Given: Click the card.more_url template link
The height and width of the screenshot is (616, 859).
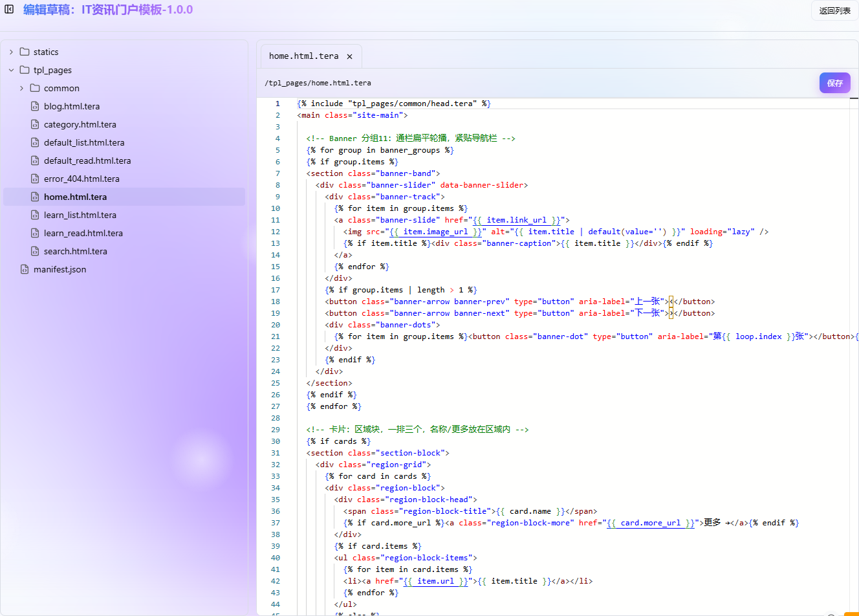Looking at the screenshot, I should 651,523.
